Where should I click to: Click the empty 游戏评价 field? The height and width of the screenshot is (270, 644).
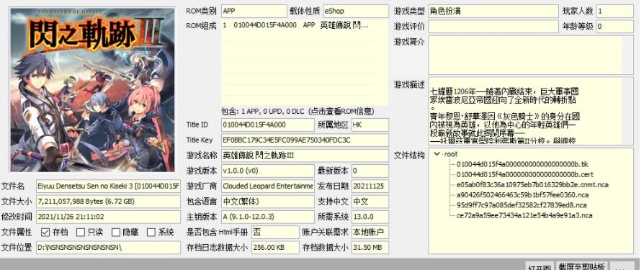493,26
